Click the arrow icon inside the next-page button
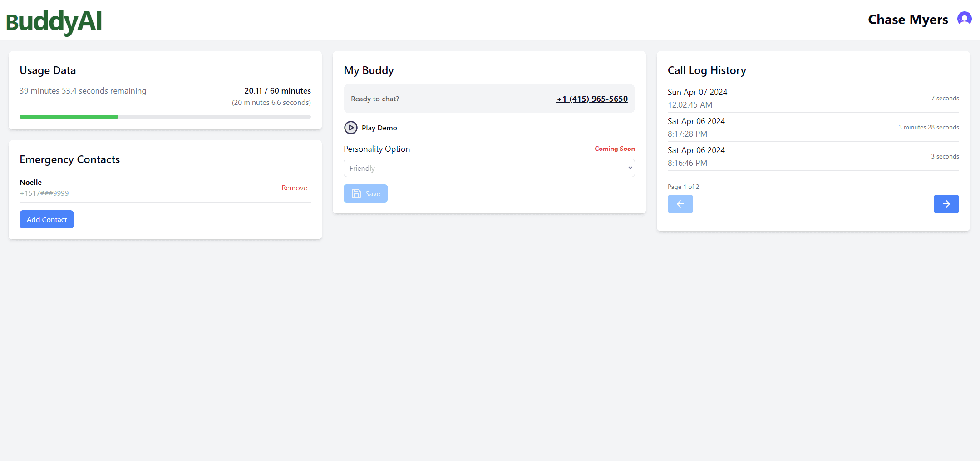 click(946, 204)
